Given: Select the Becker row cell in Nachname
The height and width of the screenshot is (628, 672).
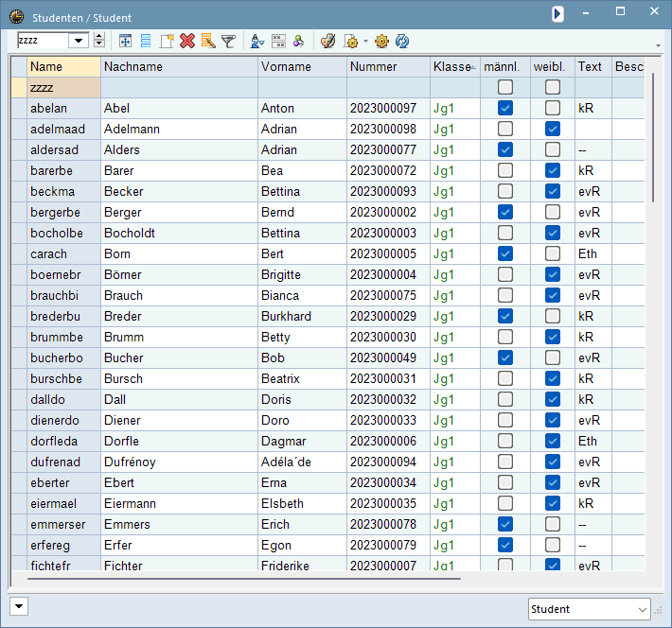Looking at the screenshot, I should pos(178,191).
